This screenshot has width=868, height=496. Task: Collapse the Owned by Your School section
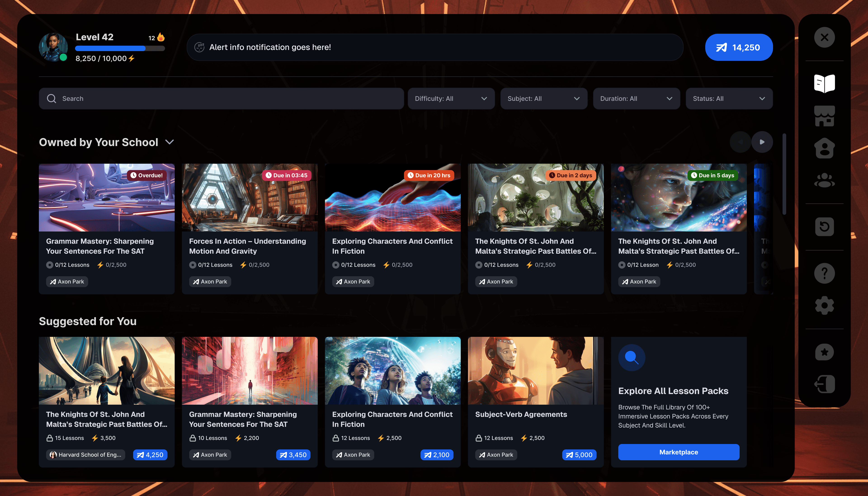point(170,142)
